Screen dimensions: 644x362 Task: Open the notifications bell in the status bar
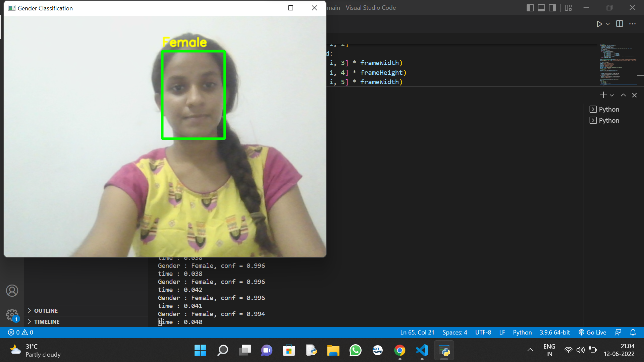click(x=633, y=332)
